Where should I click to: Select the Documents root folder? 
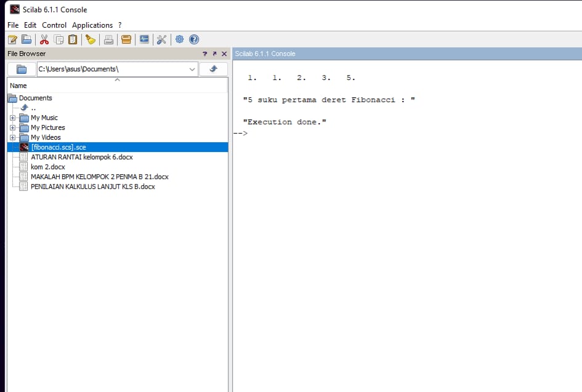click(36, 98)
